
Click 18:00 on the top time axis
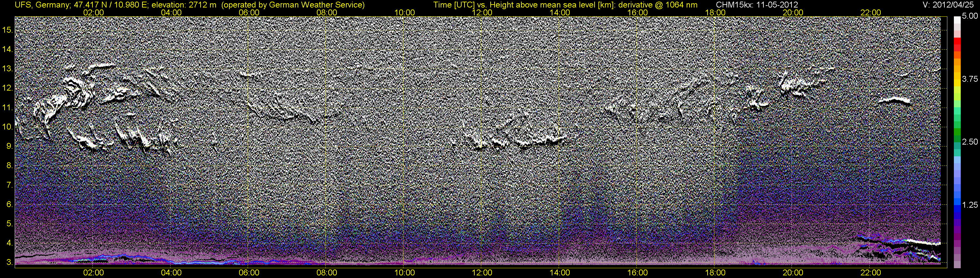[x=715, y=12]
